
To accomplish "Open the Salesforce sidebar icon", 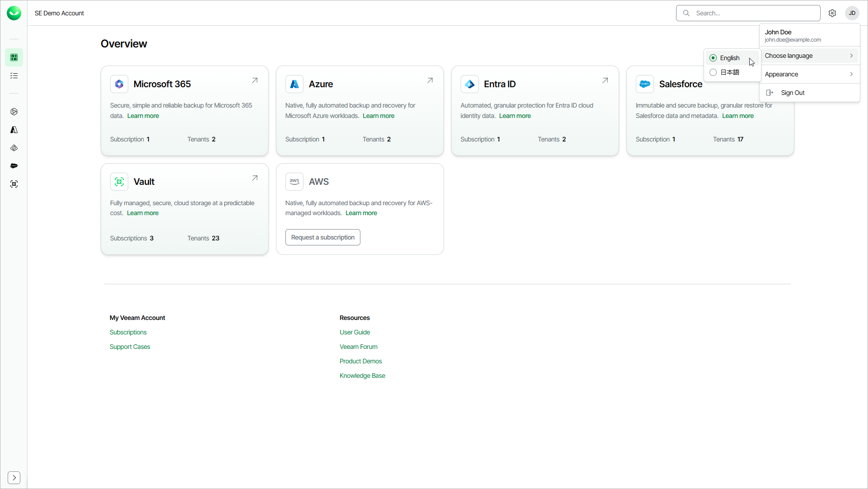I will [14, 166].
